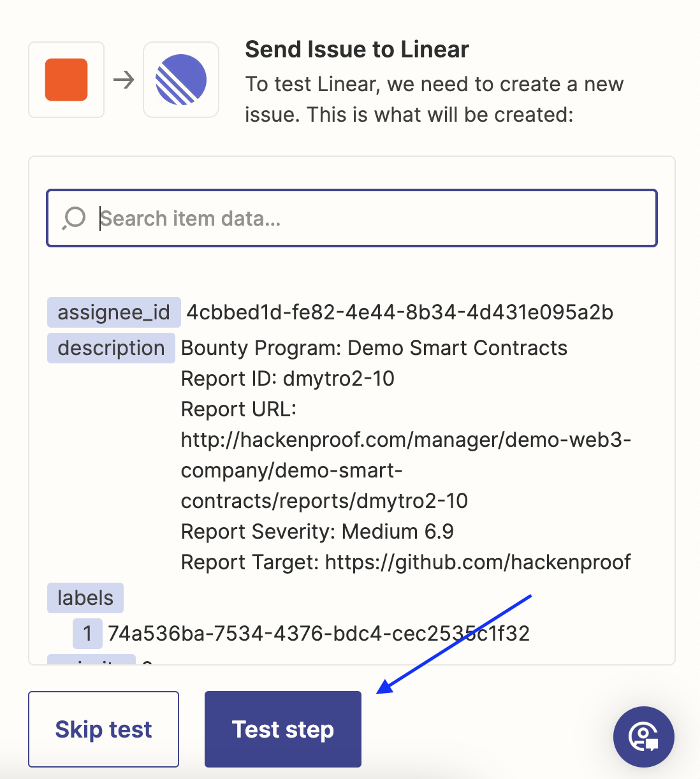Click the Bounty Program: Demo Smart Contracts line
Image resolution: width=700 pixels, height=779 pixels.
point(374,348)
